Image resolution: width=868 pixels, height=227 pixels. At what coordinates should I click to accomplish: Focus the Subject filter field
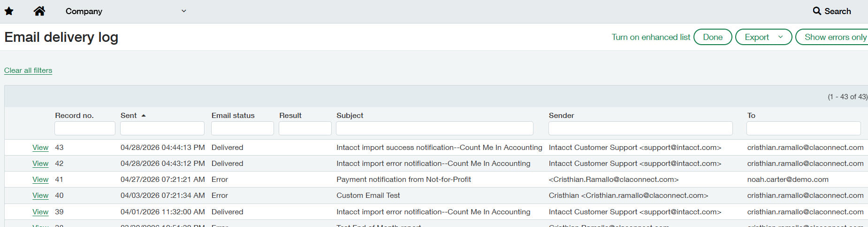click(434, 128)
